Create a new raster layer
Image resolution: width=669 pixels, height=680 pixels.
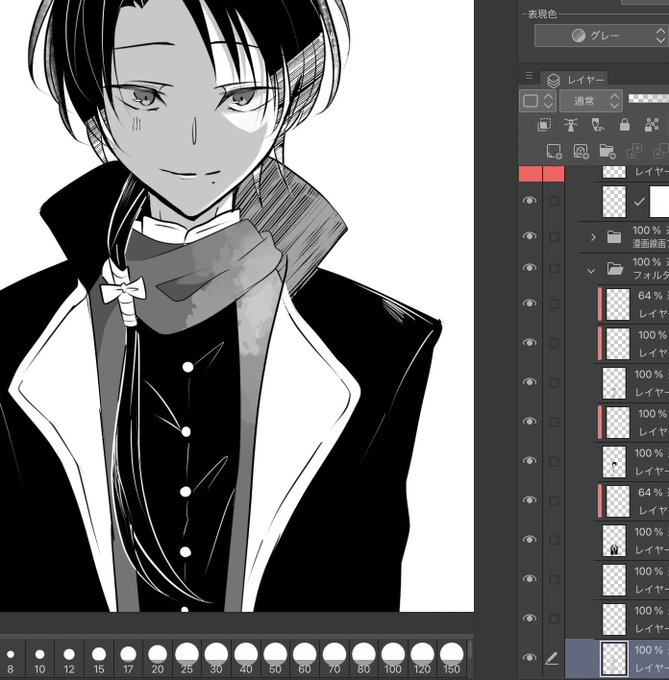tap(554, 151)
